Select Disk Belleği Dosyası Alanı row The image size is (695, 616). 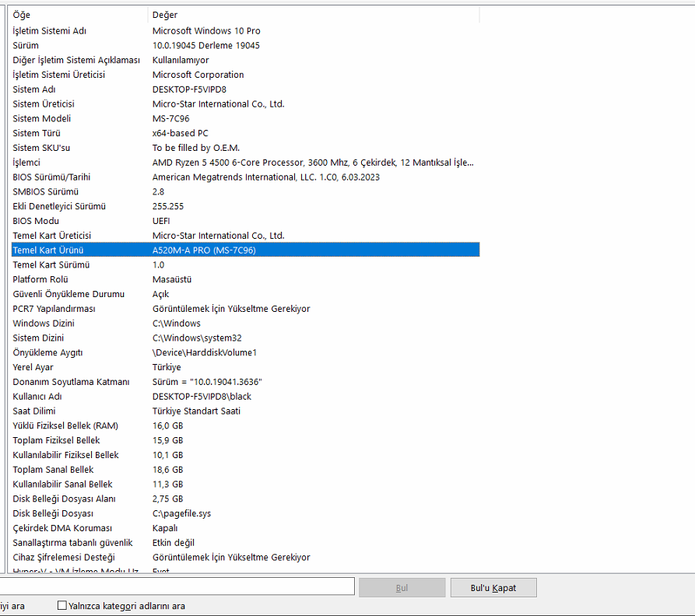246,499
